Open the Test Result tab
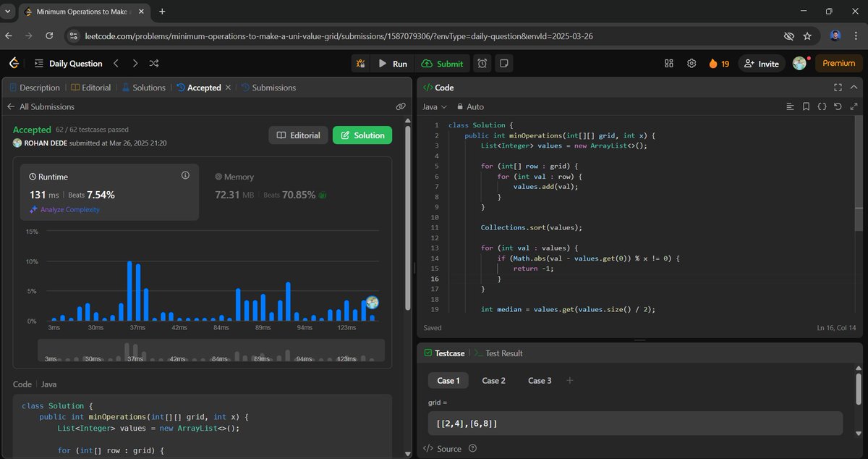The height and width of the screenshot is (459, 868). pyautogui.click(x=498, y=353)
